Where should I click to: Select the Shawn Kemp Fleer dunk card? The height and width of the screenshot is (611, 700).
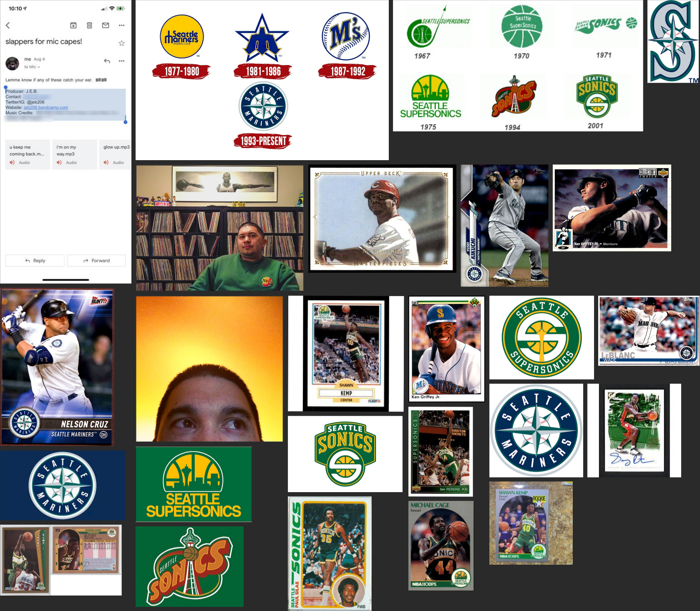pyautogui.click(x=346, y=354)
